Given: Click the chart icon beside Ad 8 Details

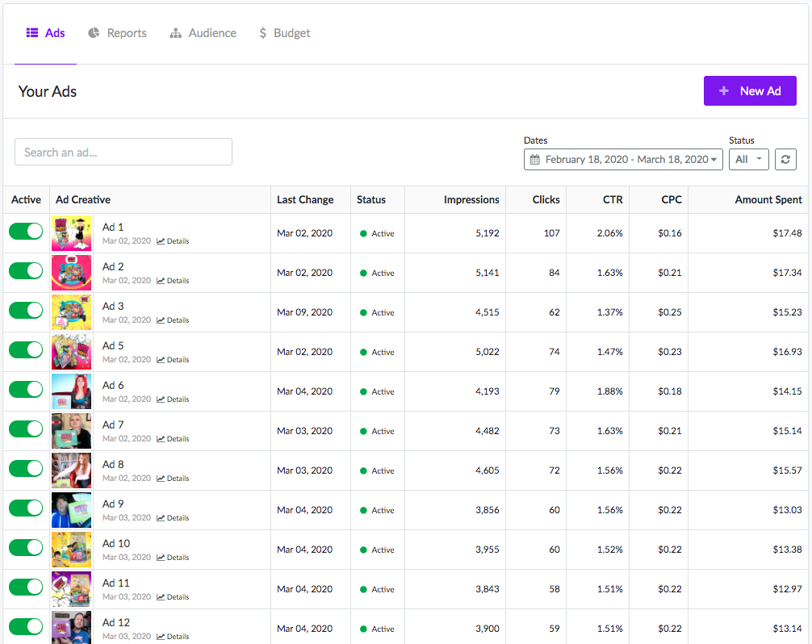Looking at the screenshot, I should point(161,479).
